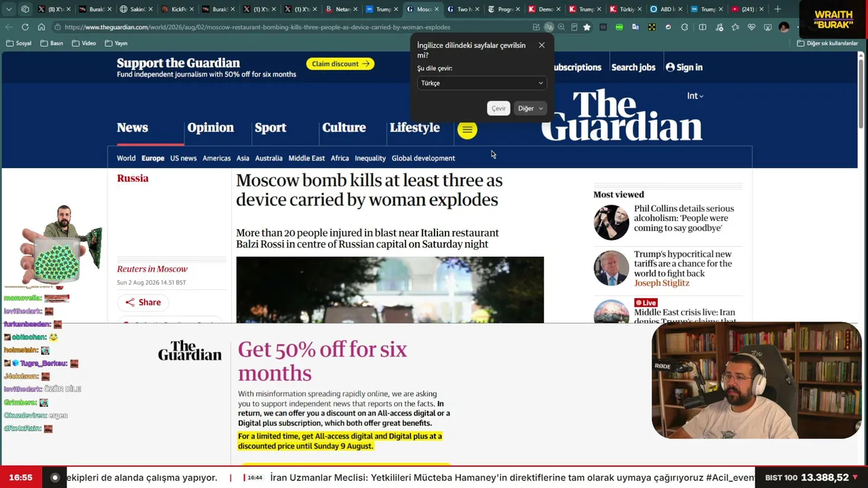Image resolution: width=868 pixels, height=488 pixels.
Task: Open the Phil Collins alcoholism story thumbnail
Action: pyautogui.click(x=611, y=222)
